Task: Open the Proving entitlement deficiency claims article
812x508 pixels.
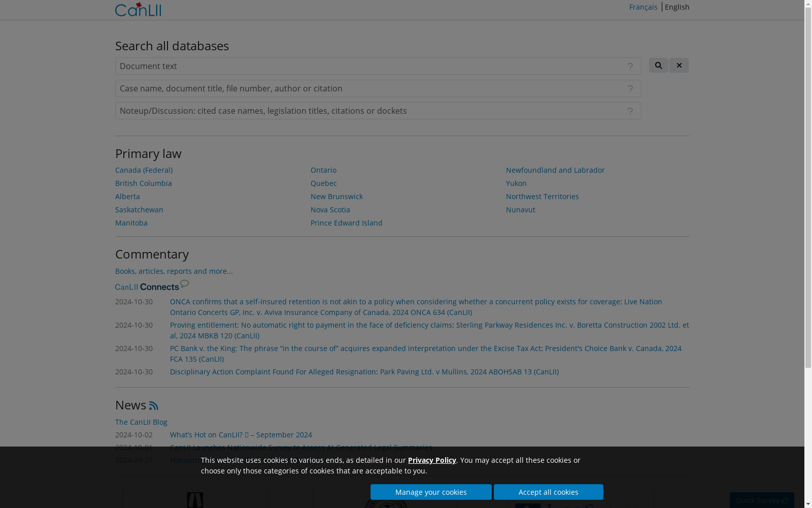Action: pos(311,325)
